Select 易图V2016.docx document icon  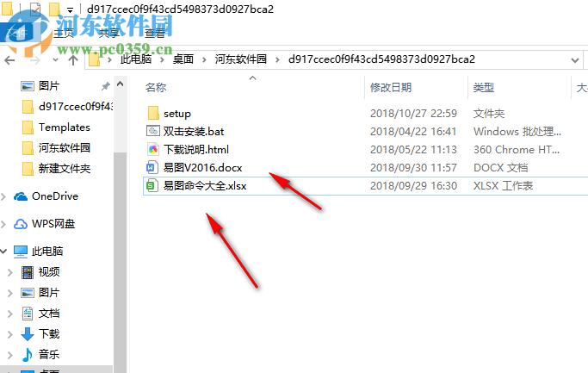click(x=152, y=167)
